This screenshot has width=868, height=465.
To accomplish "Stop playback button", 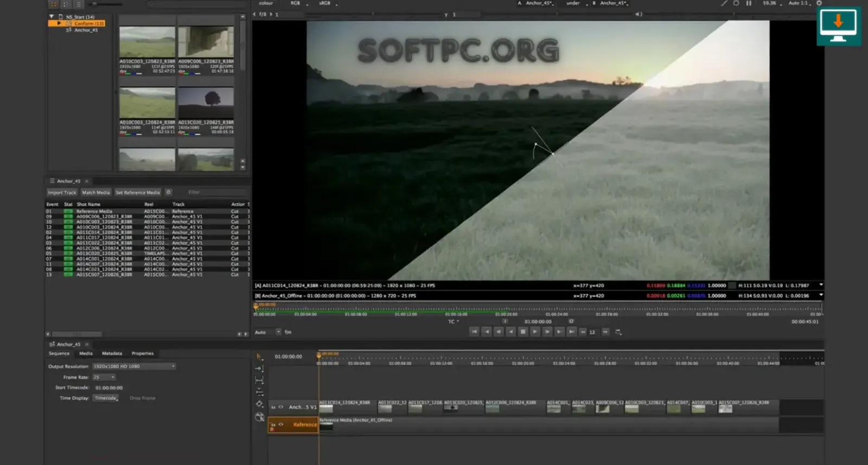I will pos(523,332).
